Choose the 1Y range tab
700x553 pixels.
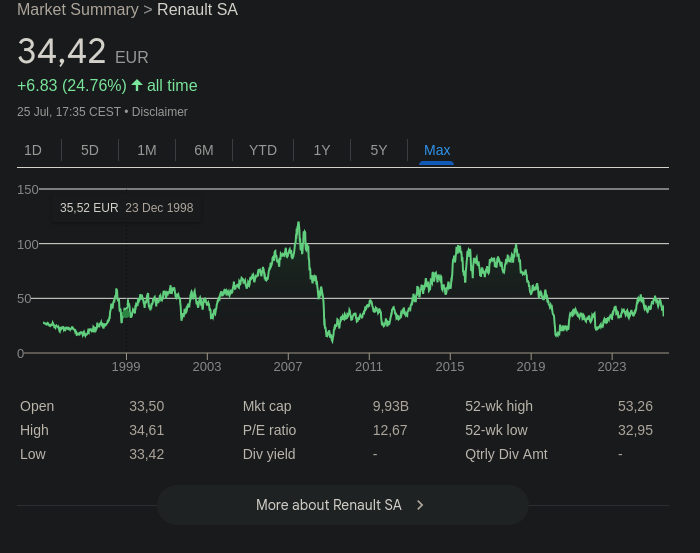pyautogui.click(x=322, y=150)
